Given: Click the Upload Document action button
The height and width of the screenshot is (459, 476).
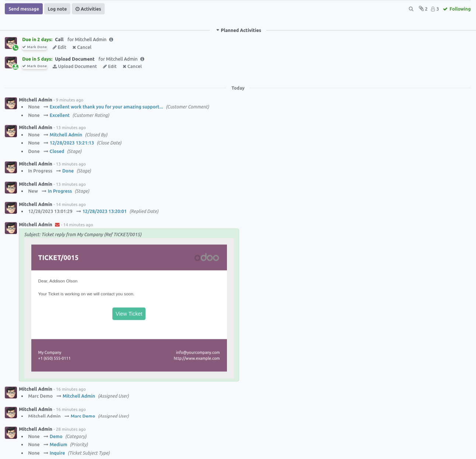Looking at the screenshot, I should tap(75, 66).
